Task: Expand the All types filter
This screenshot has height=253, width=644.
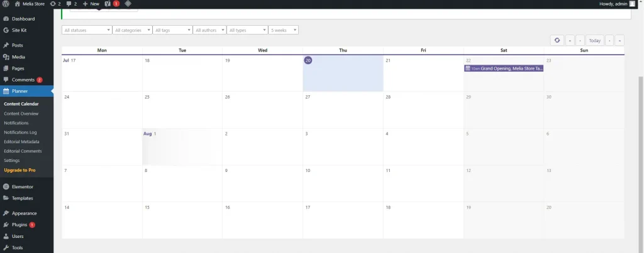Action: pyautogui.click(x=247, y=30)
